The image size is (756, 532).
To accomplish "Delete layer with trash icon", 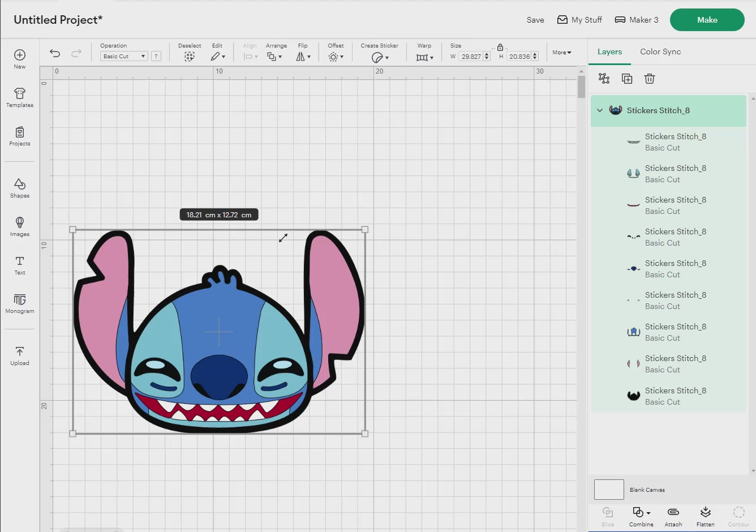I will 650,79.
